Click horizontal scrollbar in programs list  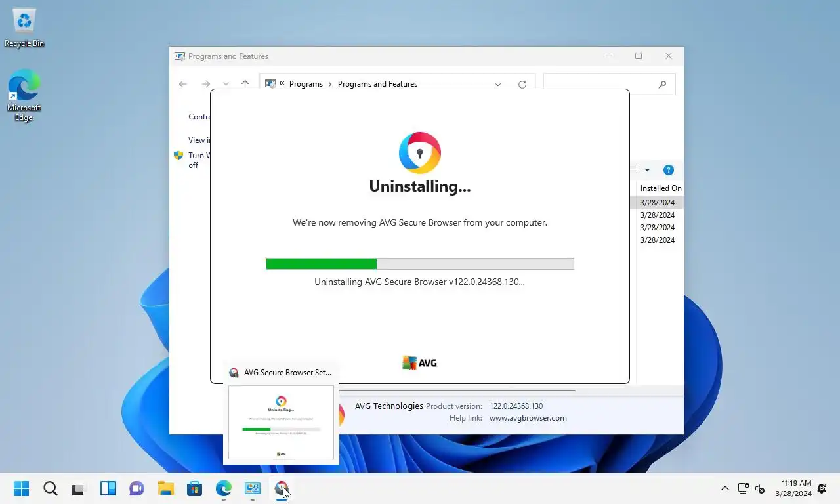458,390
